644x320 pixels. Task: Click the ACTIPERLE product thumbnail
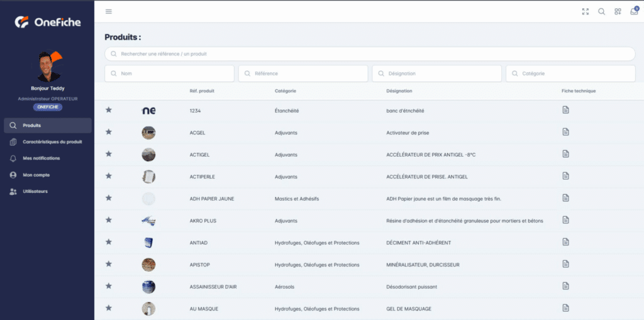pos(148,176)
